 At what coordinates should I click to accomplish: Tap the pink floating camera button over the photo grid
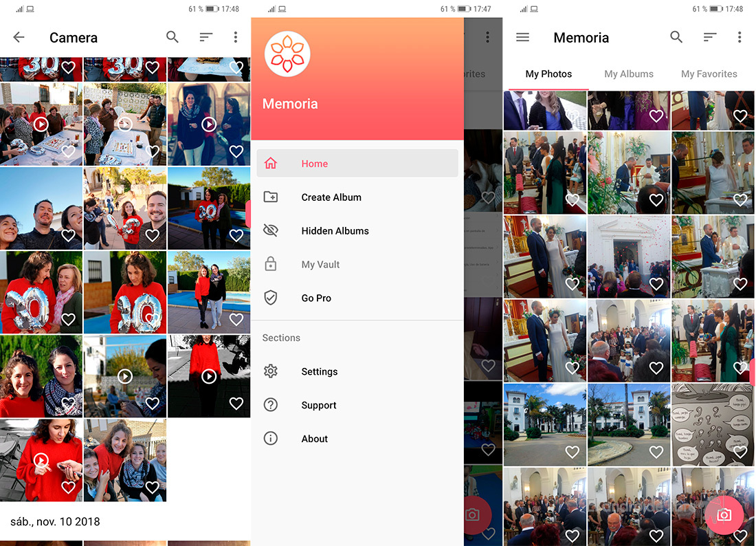tap(724, 514)
